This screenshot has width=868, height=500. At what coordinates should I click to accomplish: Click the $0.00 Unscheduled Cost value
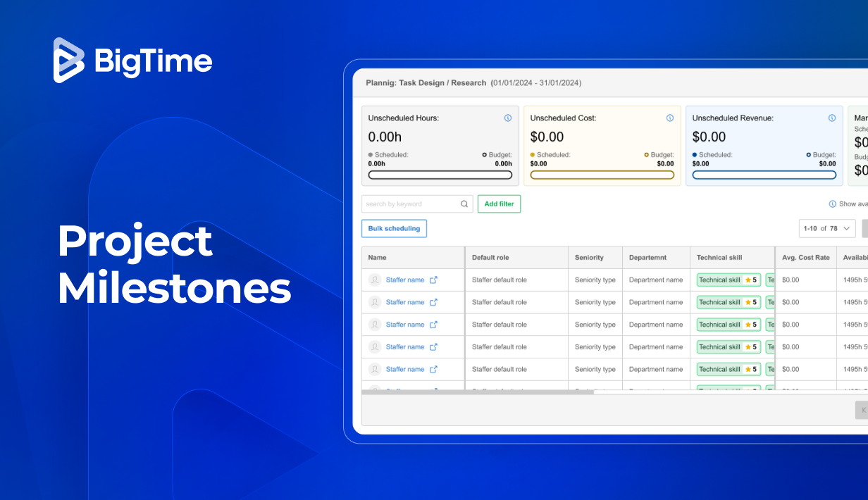click(547, 137)
